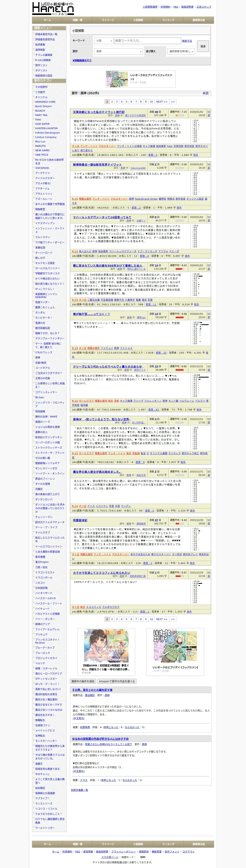This screenshot has width=246, height=868.
Task: Open novel 秘境特異点～擬似新世界テイワット
Action: (97, 164)
